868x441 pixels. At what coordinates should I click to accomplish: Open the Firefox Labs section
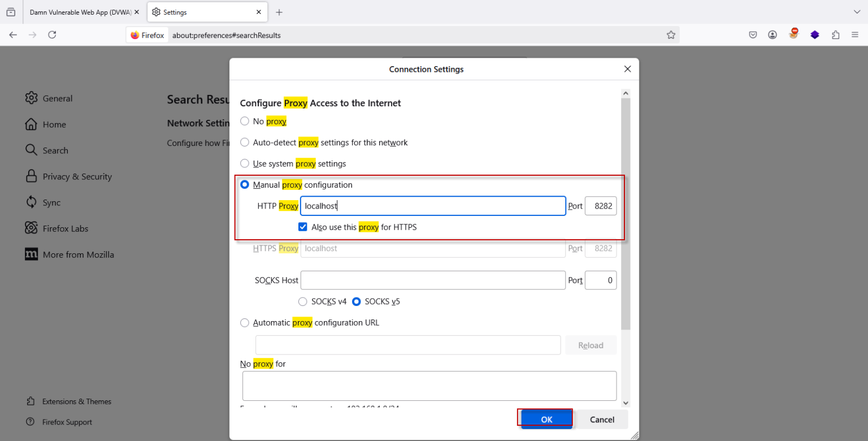tap(65, 228)
